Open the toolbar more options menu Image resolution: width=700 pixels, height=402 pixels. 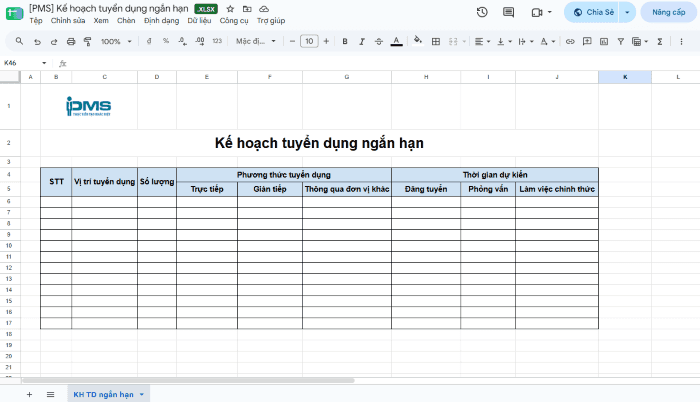point(681,42)
